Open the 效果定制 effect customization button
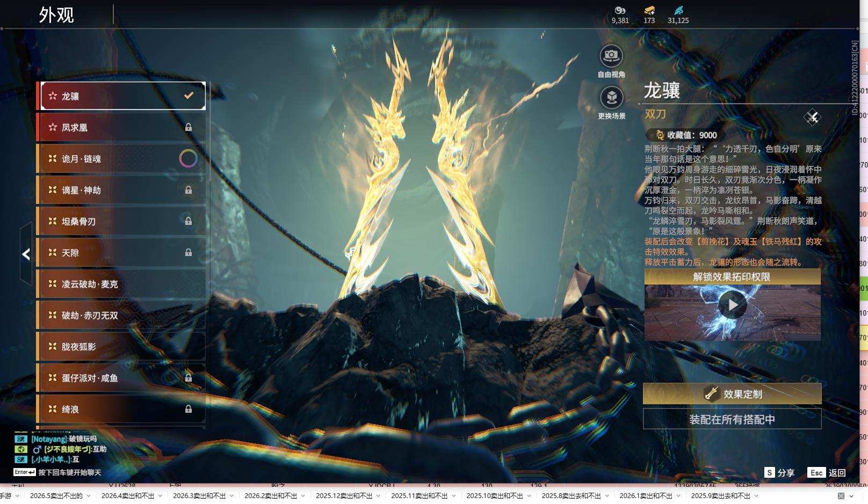Image resolution: width=868 pixels, height=504 pixels. tap(732, 394)
